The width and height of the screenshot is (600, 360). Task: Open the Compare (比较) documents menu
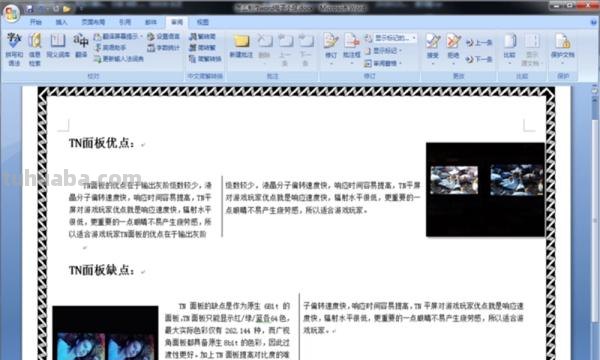(x=510, y=48)
